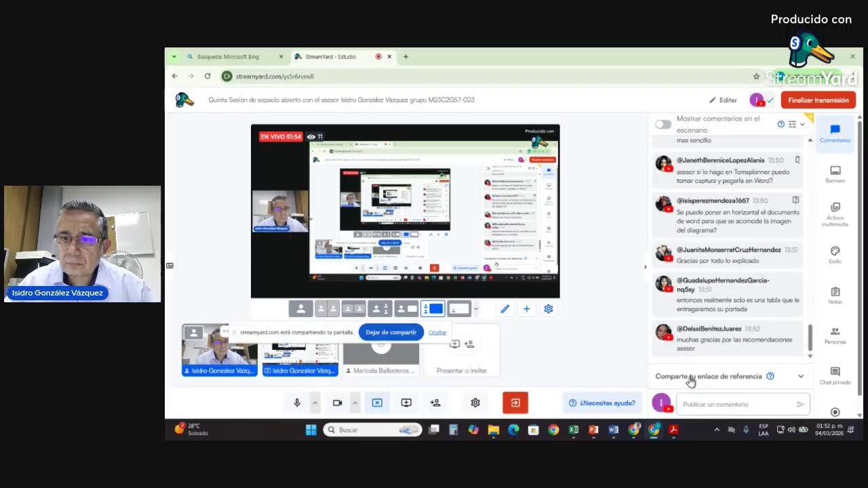Open the Activos multimedia panel

(x=835, y=214)
